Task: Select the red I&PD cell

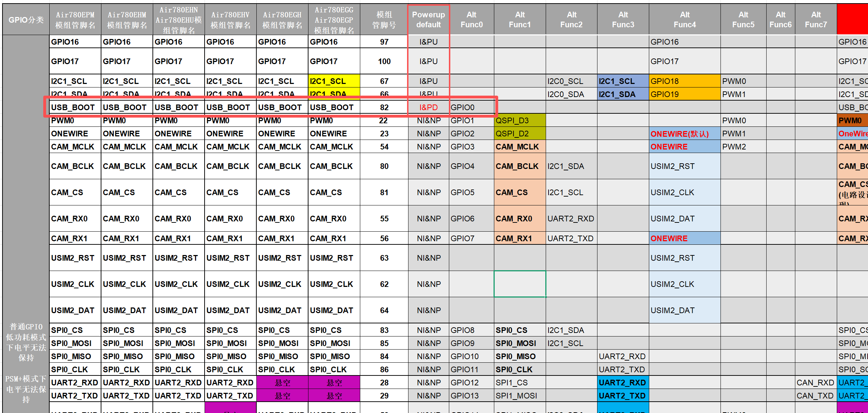Action: (428, 107)
